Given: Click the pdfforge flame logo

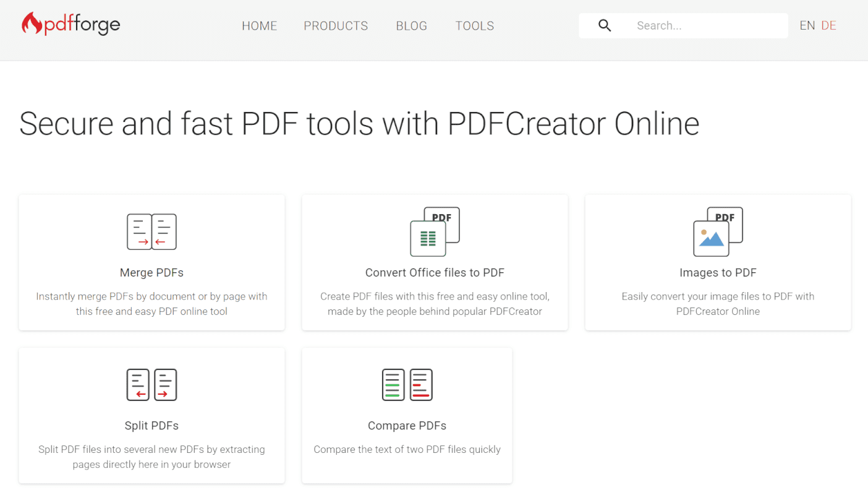Looking at the screenshot, I should (x=70, y=24).
